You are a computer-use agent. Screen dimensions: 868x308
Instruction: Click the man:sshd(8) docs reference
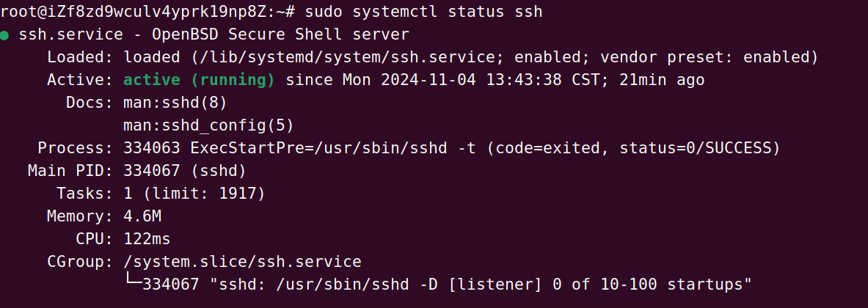point(175,103)
